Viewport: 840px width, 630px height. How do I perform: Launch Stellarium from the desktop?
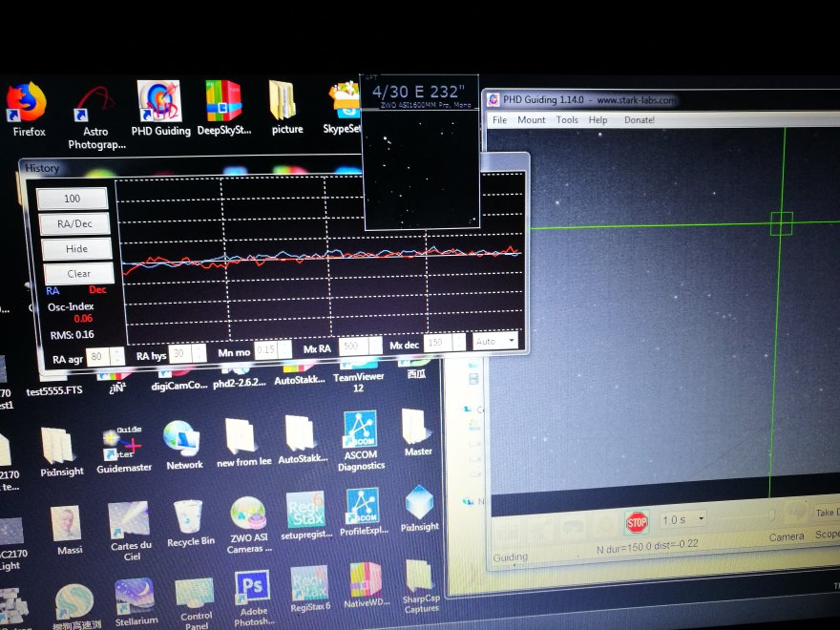[x=135, y=602]
